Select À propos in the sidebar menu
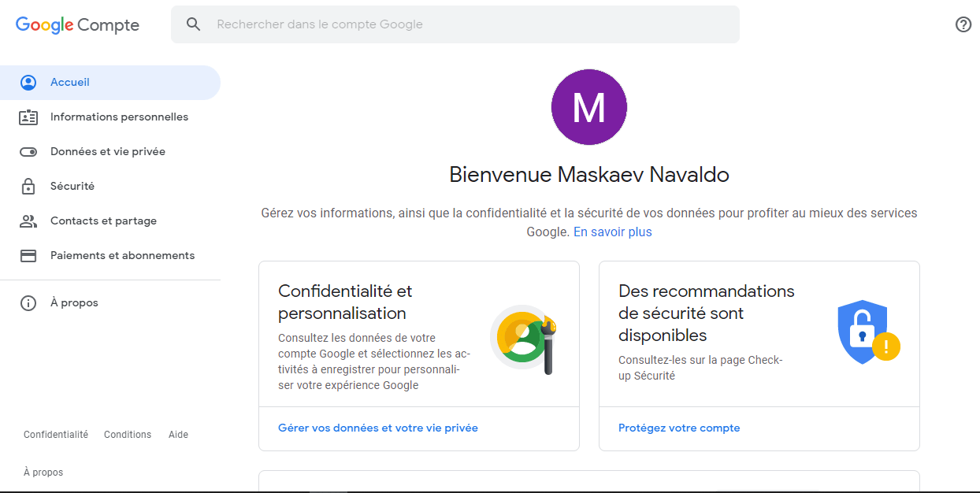This screenshot has width=980, height=493. (x=110, y=302)
